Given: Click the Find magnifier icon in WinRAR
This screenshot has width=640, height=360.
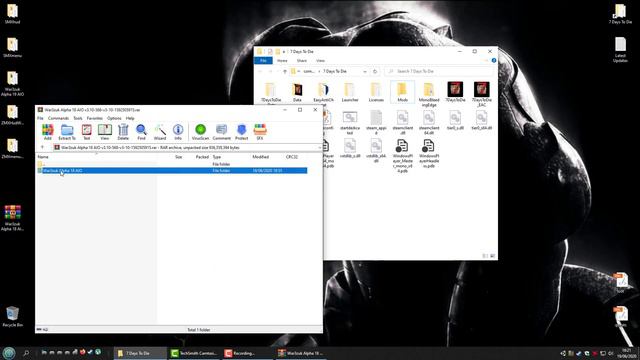Looking at the screenshot, I should pyautogui.click(x=141, y=132).
